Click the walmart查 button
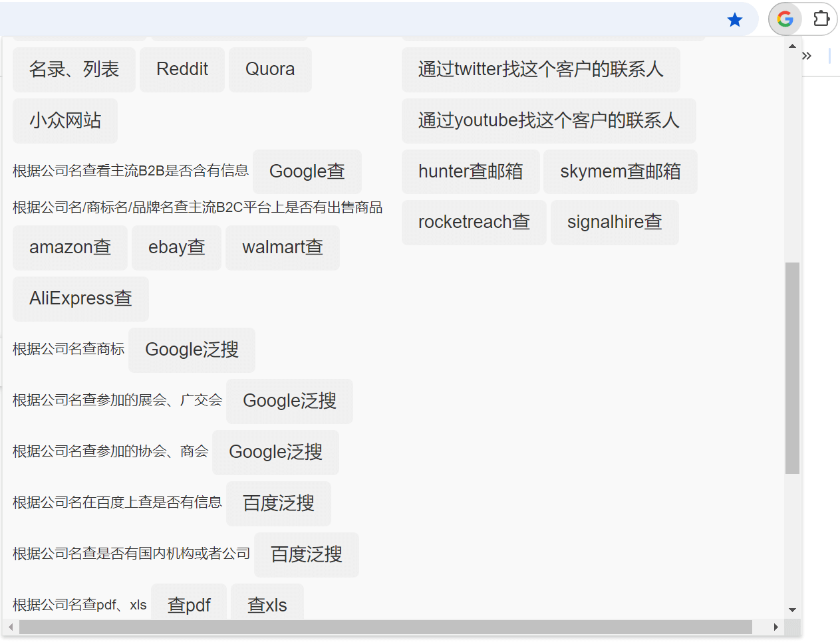Screen dimensions: 840x644 coord(283,247)
